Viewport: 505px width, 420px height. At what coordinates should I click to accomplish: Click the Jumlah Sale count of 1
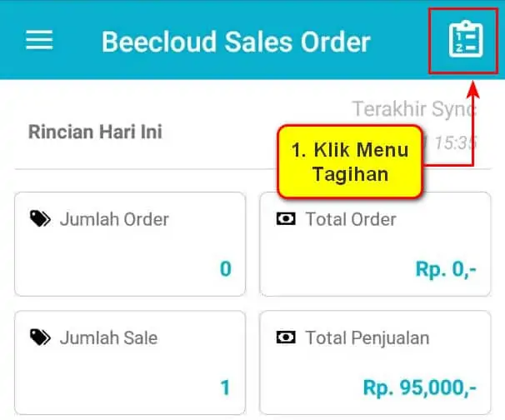pyautogui.click(x=226, y=387)
